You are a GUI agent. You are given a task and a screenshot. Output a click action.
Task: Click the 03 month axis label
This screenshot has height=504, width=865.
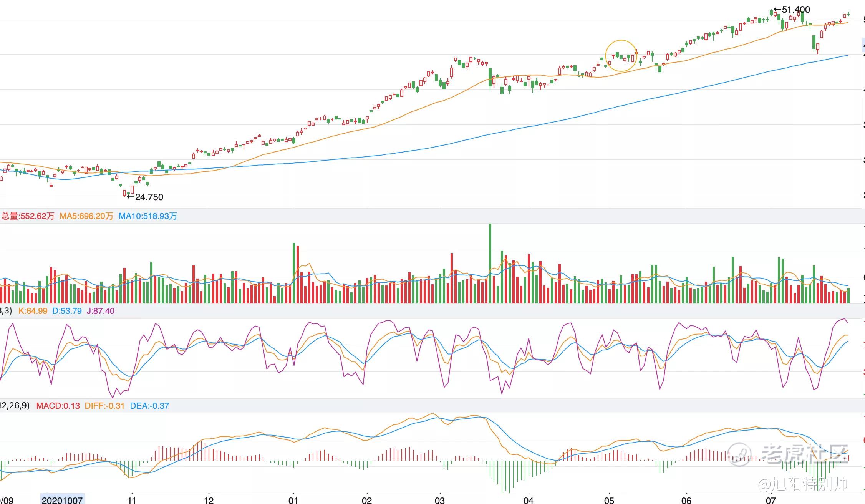[x=440, y=500]
